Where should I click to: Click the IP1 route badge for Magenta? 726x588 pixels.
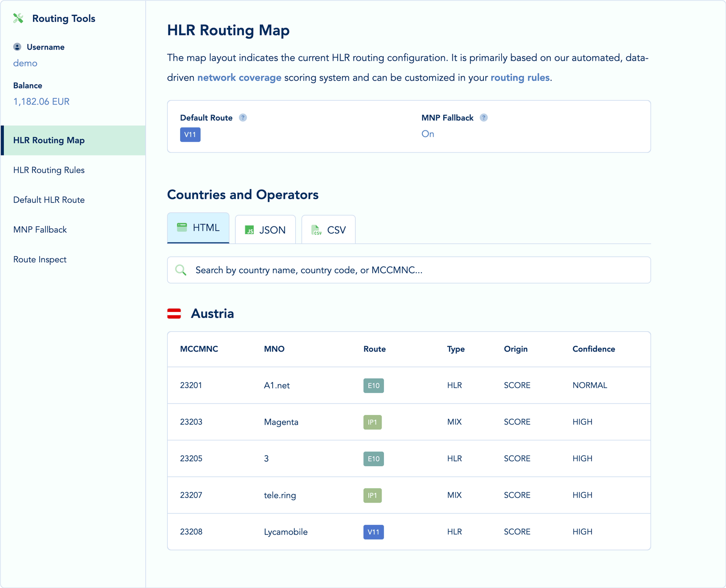(x=373, y=422)
